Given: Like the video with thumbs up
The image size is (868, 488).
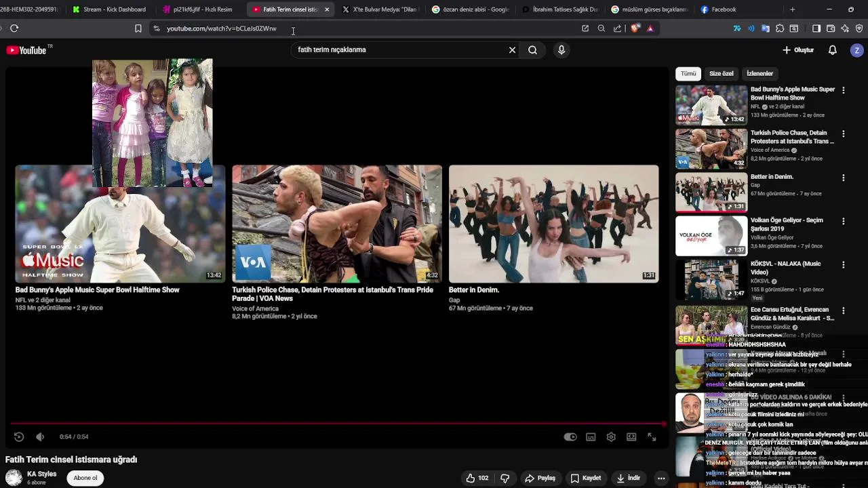Looking at the screenshot, I should 477,478.
